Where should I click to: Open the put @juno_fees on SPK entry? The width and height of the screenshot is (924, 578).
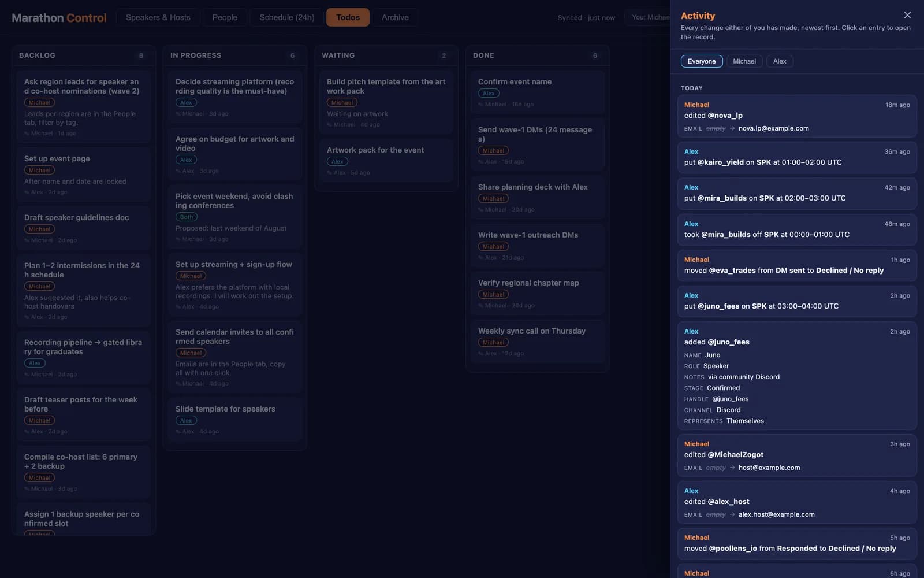click(797, 301)
